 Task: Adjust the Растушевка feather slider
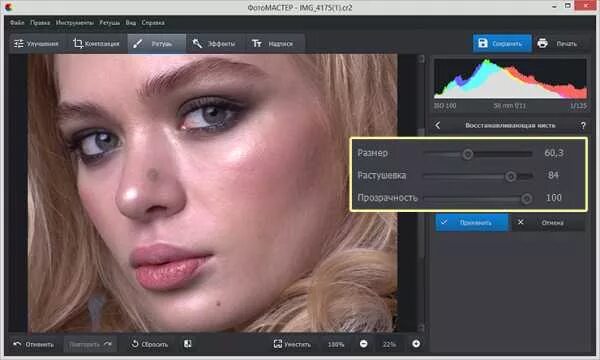point(478,176)
